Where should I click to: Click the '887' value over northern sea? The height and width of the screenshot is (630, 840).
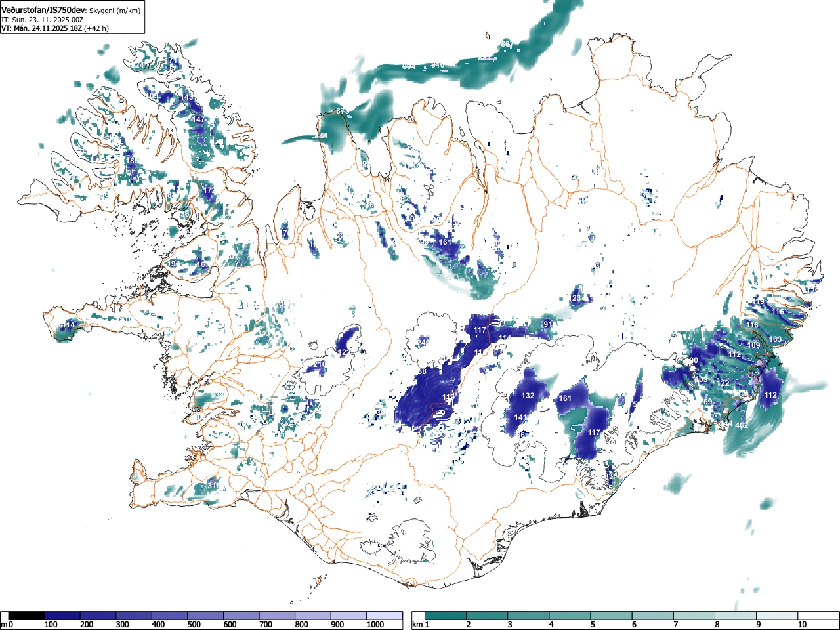(x=507, y=43)
